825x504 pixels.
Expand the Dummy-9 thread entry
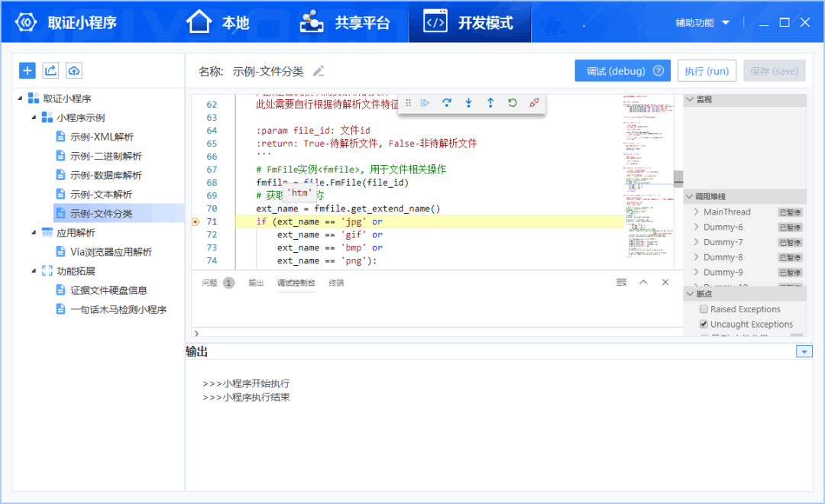coord(697,272)
